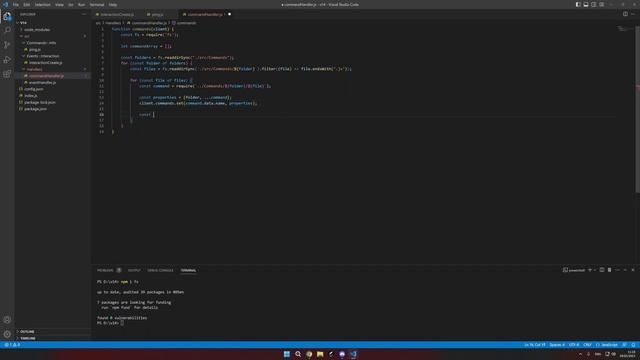Screen dimensions: 640x360
Task: Collapse the Handlers folder
Action: [34, 69]
